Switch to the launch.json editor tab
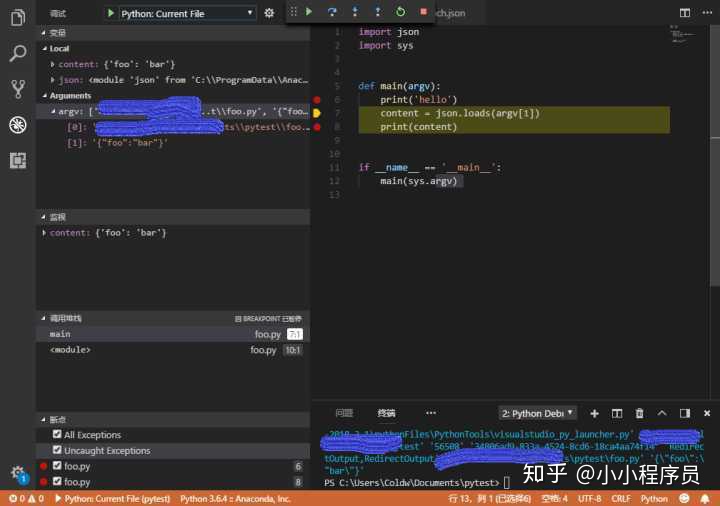The height and width of the screenshot is (506, 720). [450, 13]
